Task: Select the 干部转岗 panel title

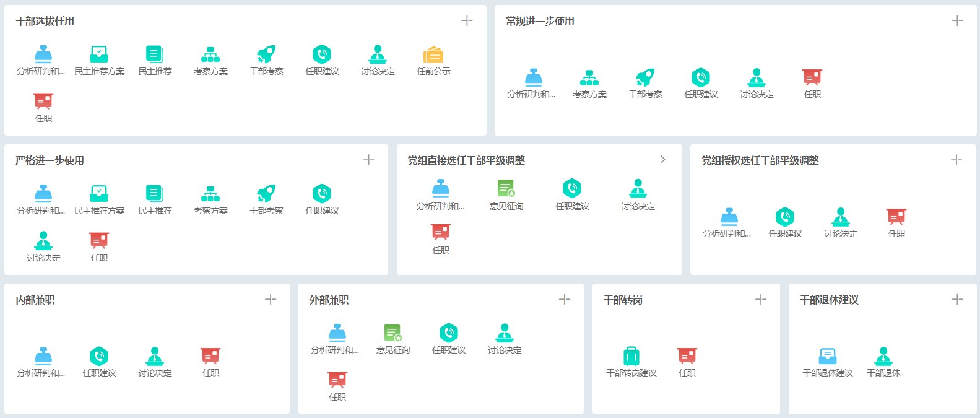Action: (x=623, y=300)
